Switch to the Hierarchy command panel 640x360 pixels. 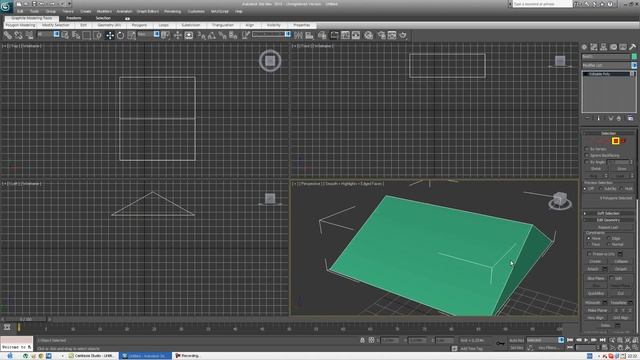[x=604, y=47]
